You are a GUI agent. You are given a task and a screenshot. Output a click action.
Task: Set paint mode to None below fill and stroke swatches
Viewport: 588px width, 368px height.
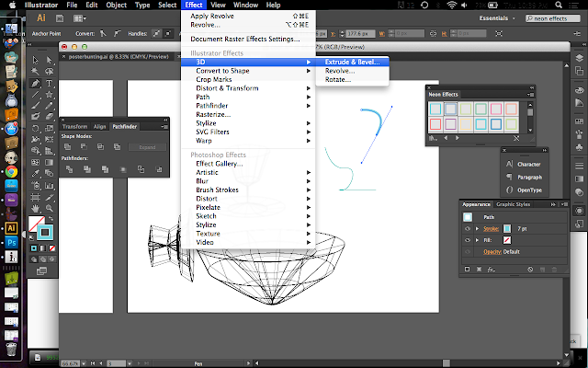52,248
